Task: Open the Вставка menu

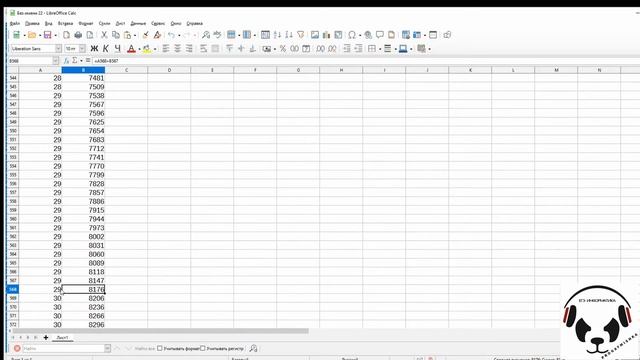Action: pos(65,24)
